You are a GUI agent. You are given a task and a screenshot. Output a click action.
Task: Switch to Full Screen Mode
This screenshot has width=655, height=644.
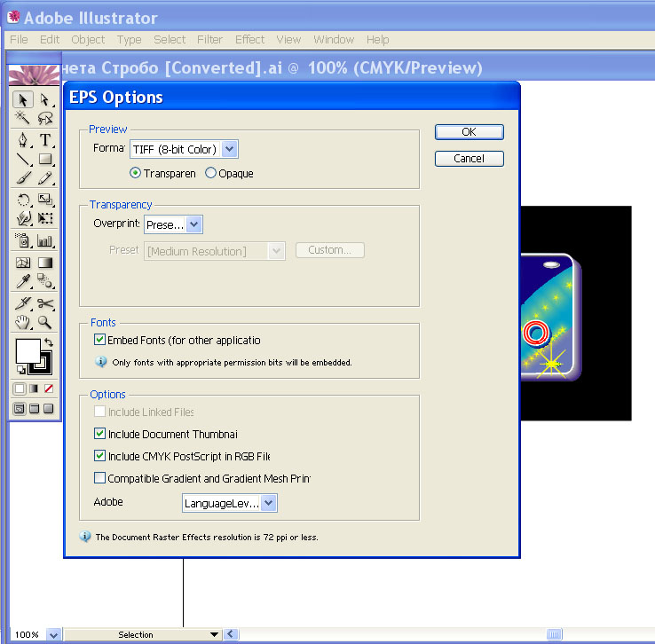coord(49,408)
